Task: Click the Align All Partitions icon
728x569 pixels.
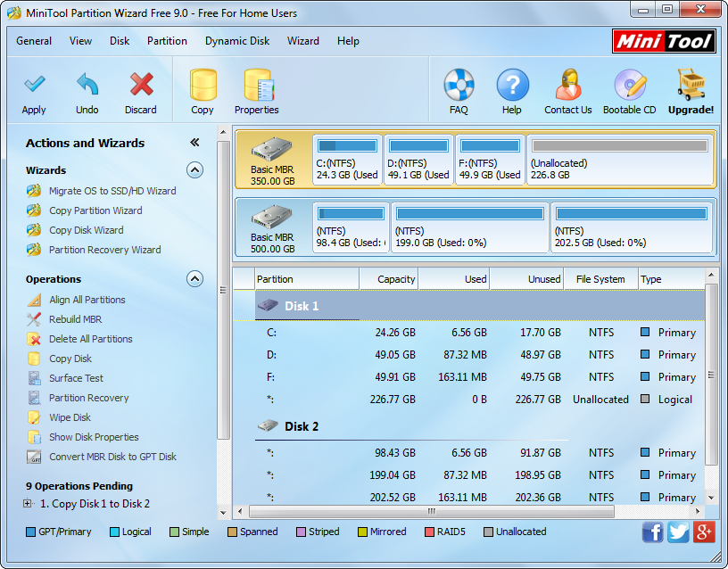Action: (x=34, y=300)
